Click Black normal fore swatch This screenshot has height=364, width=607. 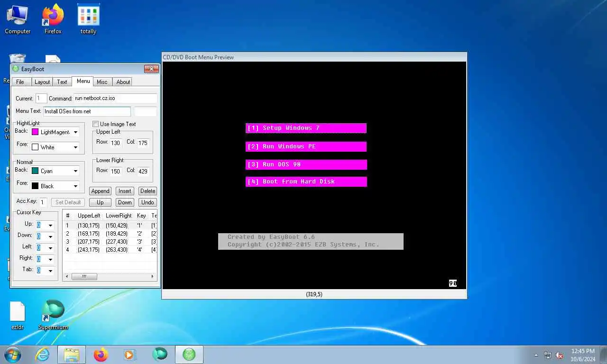click(35, 186)
